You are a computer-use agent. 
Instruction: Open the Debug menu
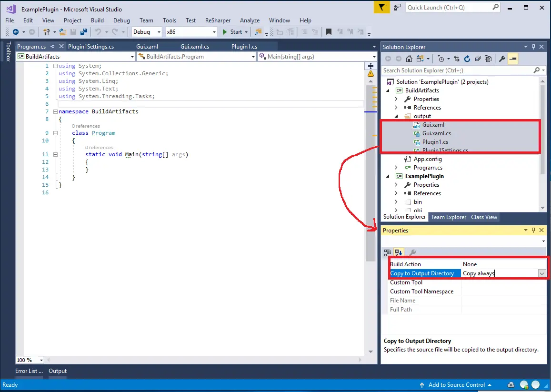click(x=121, y=20)
